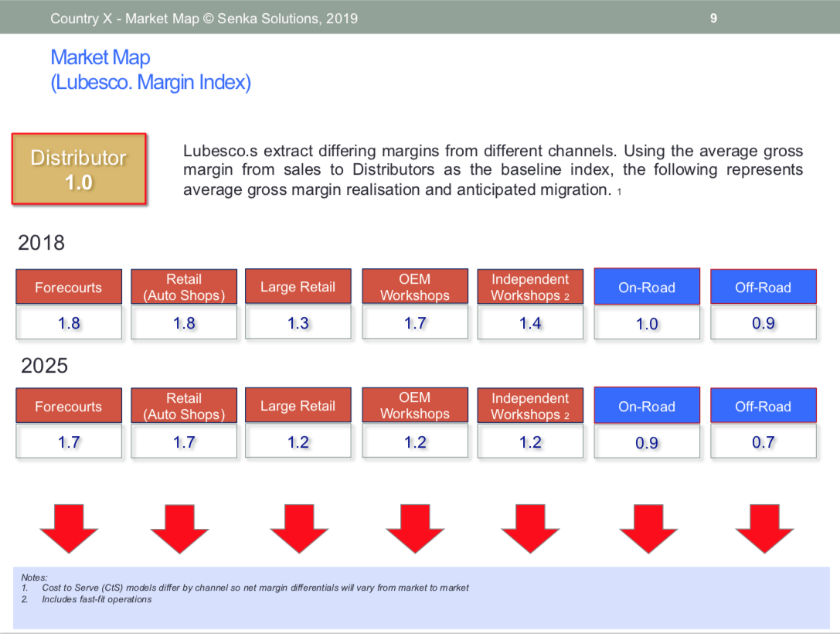Click the 2025 OEM Workshops label
840x634 pixels.
[x=415, y=405]
